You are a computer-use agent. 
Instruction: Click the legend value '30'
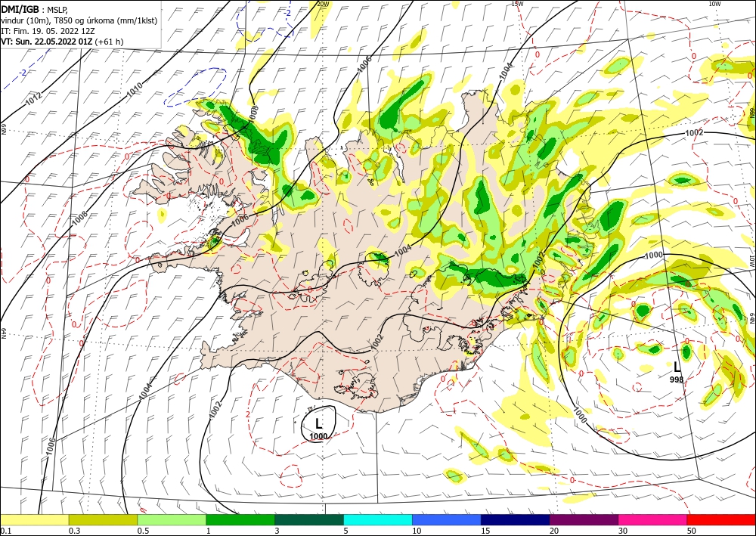623,531
